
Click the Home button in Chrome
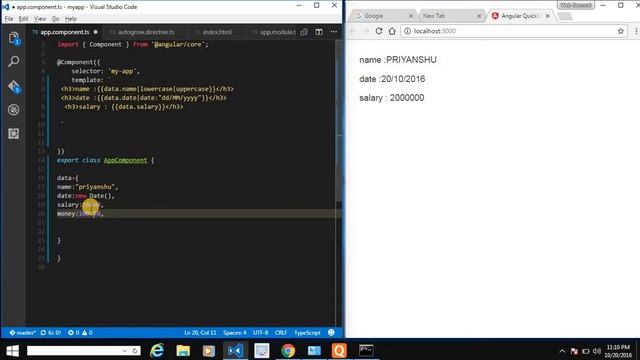392,31
